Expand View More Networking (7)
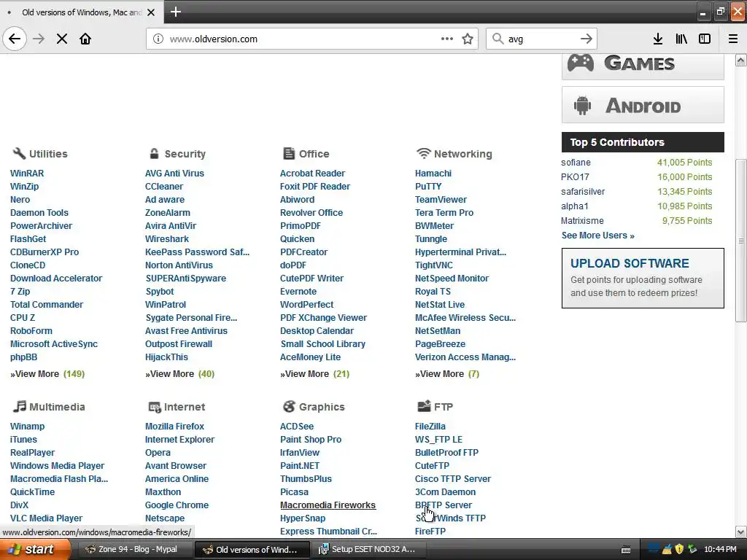 (447, 374)
